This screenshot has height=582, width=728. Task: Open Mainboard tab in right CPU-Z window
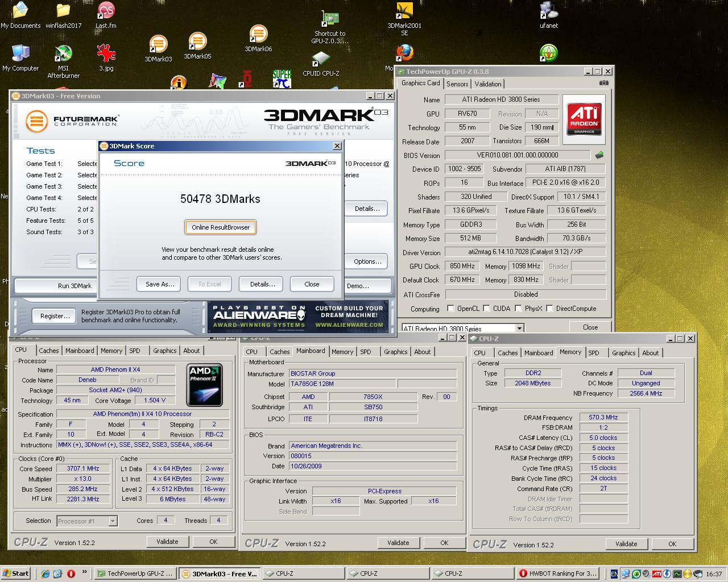[x=539, y=353]
